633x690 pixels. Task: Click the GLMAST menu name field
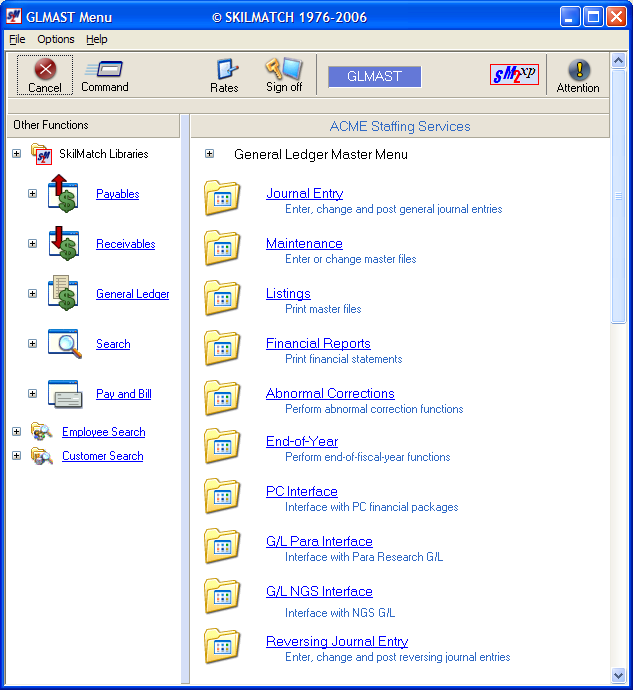tap(374, 77)
